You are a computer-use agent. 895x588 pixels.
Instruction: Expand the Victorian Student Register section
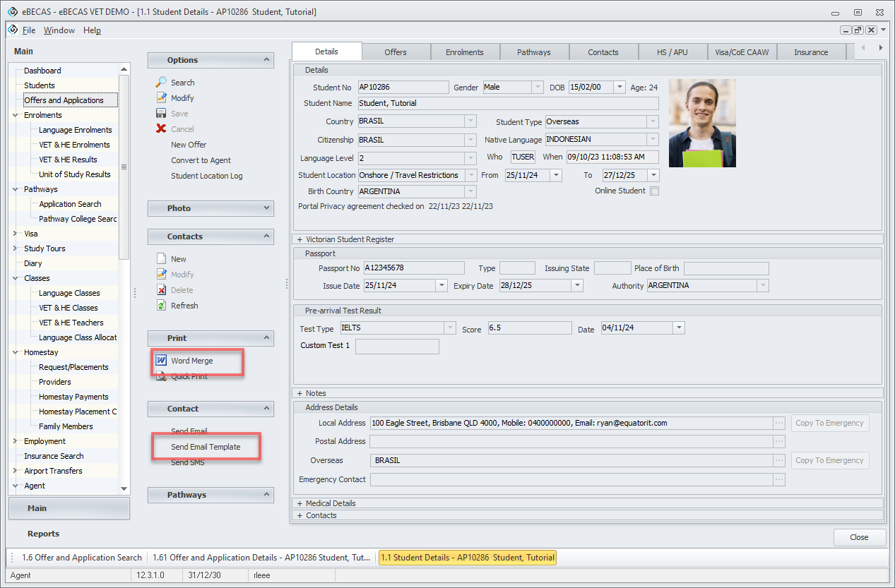(300, 239)
